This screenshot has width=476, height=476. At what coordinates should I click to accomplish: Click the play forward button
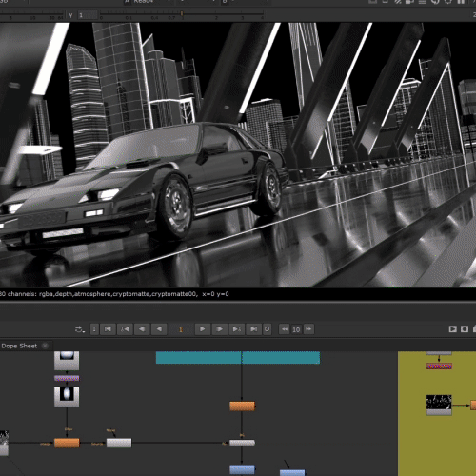point(202,329)
